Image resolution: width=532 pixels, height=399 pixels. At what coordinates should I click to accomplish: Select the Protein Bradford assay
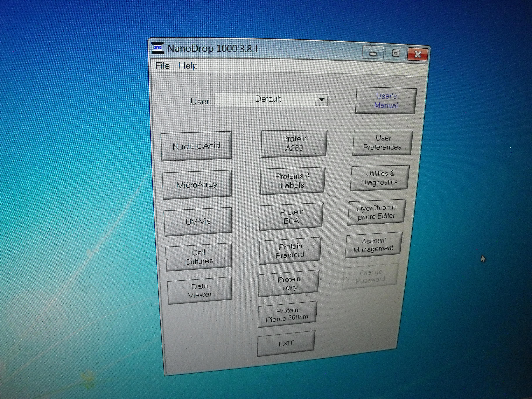pos(290,250)
